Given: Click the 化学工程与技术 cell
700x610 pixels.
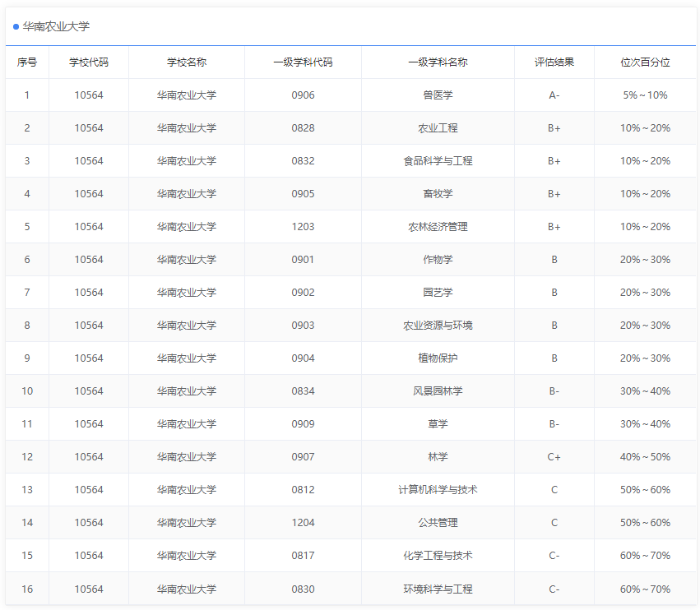Looking at the screenshot, I should [x=438, y=556].
